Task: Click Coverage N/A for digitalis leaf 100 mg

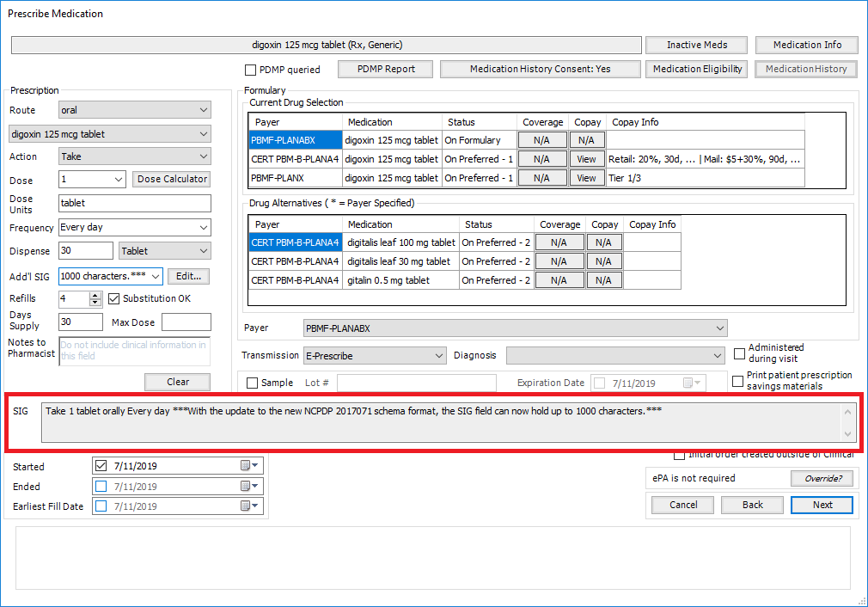Action: point(559,242)
